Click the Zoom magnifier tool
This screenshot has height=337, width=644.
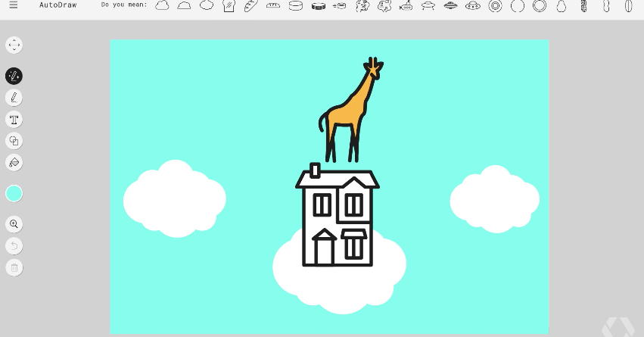click(x=14, y=224)
